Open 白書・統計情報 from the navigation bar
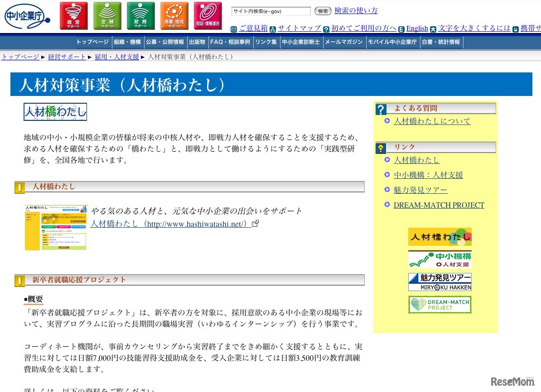Image resolution: width=541 pixels, height=392 pixels. pos(441,42)
